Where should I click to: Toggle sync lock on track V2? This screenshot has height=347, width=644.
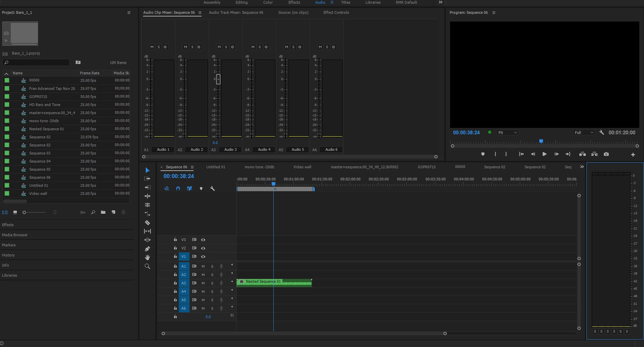(194, 248)
